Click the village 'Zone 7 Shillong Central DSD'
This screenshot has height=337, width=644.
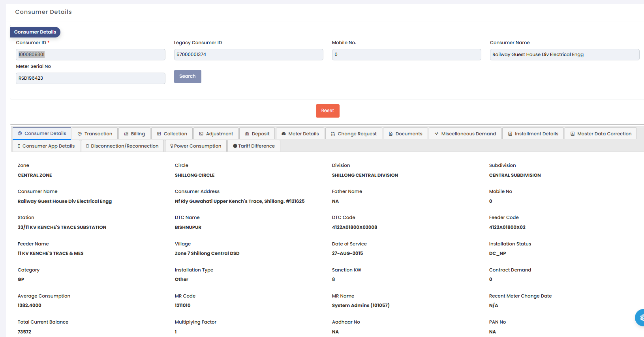coord(207,253)
